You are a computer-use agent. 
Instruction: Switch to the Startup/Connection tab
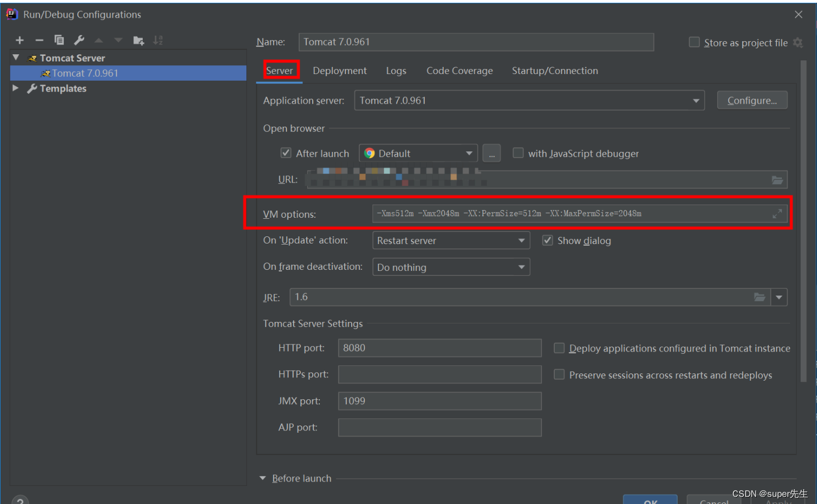[555, 71]
